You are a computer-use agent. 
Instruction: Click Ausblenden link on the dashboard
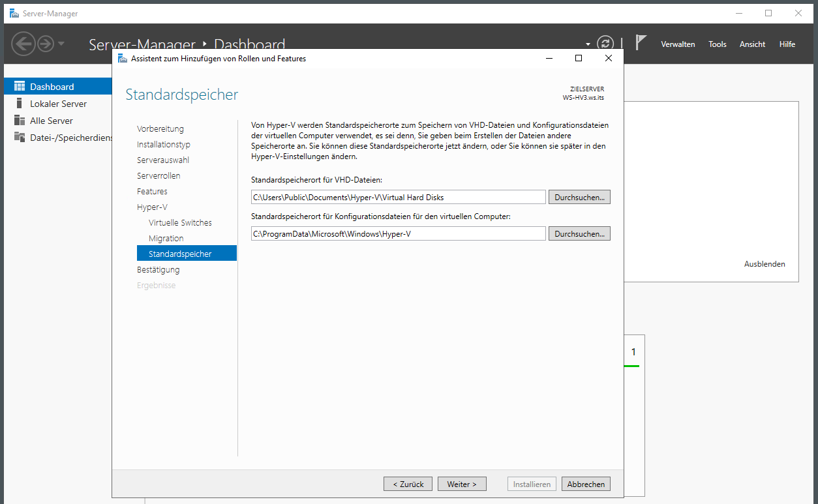pyautogui.click(x=765, y=264)
